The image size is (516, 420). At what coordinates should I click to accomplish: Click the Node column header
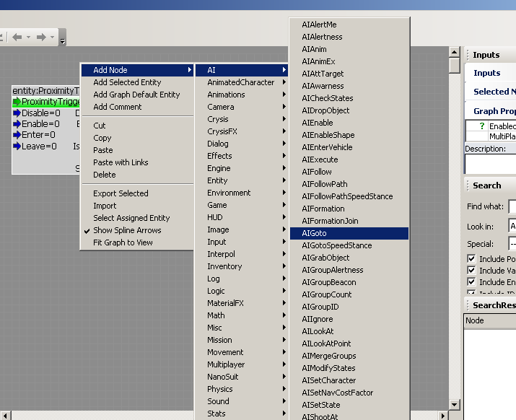click(490, 320)
